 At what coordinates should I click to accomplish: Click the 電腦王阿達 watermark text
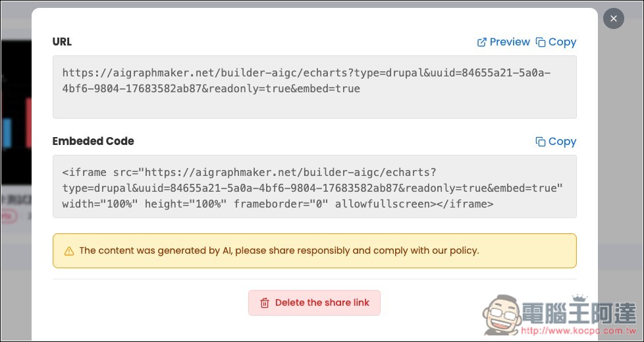pos(579,313)
